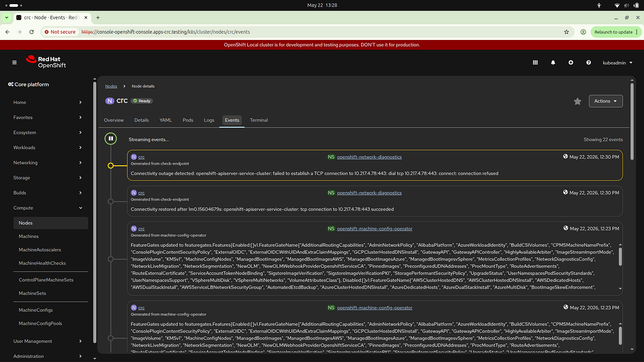This screenshot has width=644, height=362.
Task: Switch to the Overview tab
Action: [x=114, y=120]
